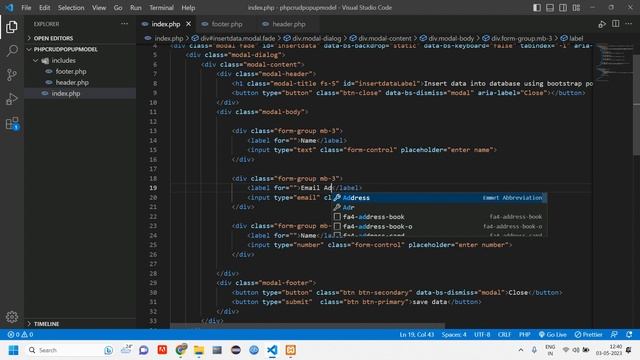
Task: Start Go Live server
Action: click(552, 335)
